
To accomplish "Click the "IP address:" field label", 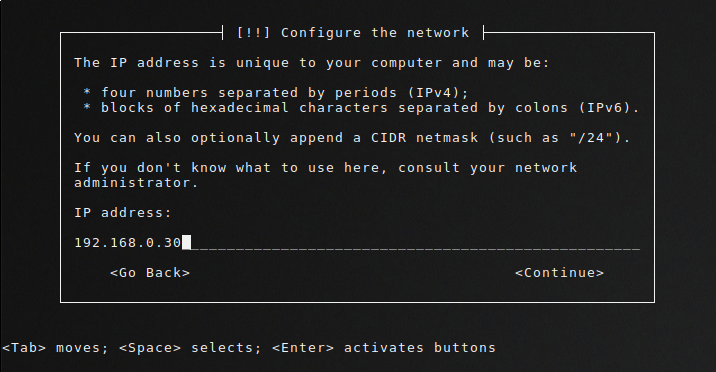I will (123, 212).
